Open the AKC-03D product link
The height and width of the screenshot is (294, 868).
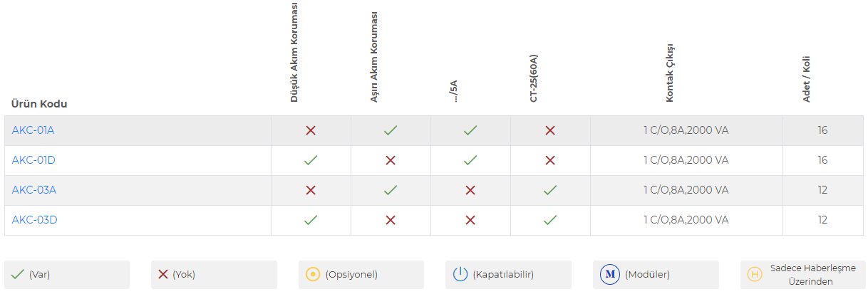coord(34,220)
